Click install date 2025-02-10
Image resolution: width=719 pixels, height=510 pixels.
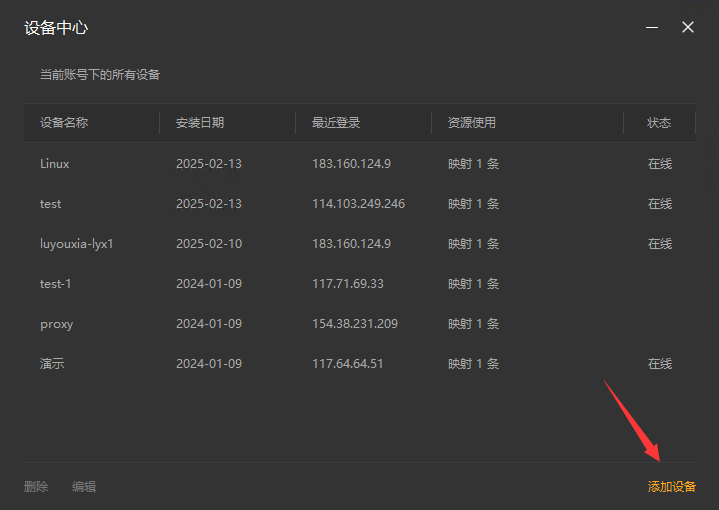(209, 244)
